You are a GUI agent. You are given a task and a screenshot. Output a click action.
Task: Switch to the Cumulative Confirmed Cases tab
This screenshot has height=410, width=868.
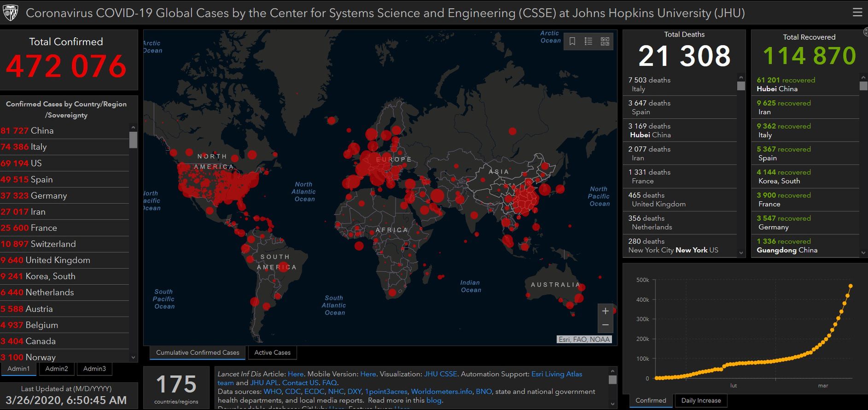coord(198,352)
